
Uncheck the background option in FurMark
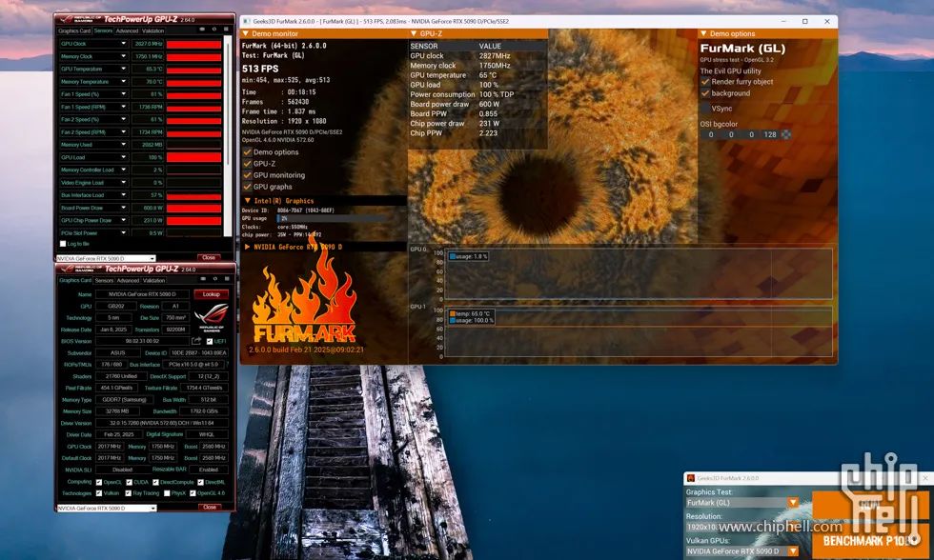(705, 93)
